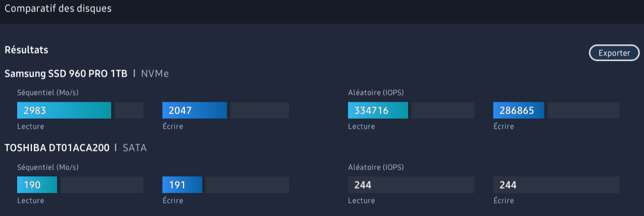Click the Samsung SSD 960 PRO 1TB name
Screen dimensions: 644x216
[66, 74]
